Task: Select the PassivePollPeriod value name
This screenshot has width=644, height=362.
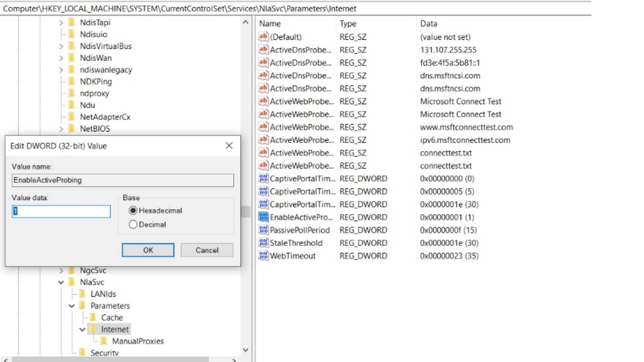Action: (x=300, y=230)
